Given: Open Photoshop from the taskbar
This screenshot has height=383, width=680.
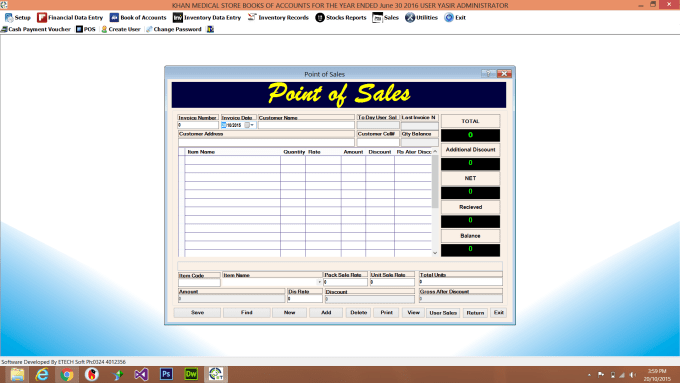Looking at the screenshot, I should click(166, 374).
